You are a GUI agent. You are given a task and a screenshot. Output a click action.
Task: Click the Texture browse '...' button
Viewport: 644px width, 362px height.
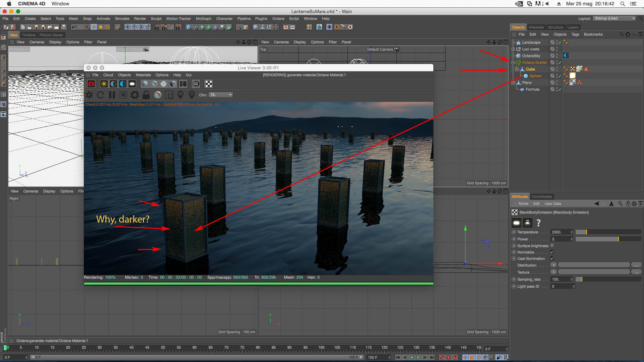[636, 272]
